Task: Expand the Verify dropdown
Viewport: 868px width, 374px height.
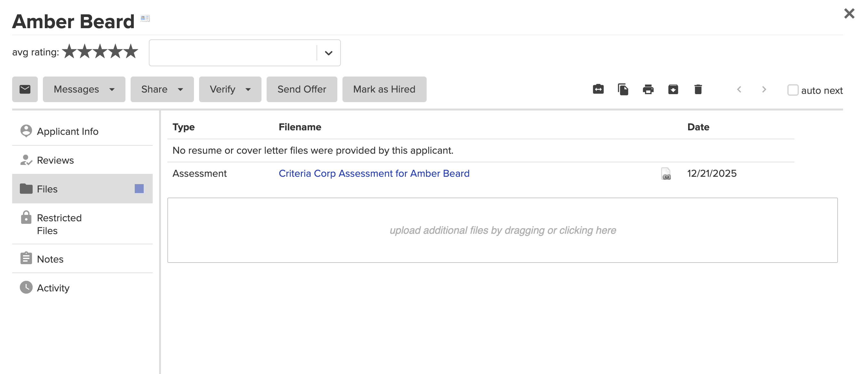Action: pyautogui.click(x=230, y=89)
